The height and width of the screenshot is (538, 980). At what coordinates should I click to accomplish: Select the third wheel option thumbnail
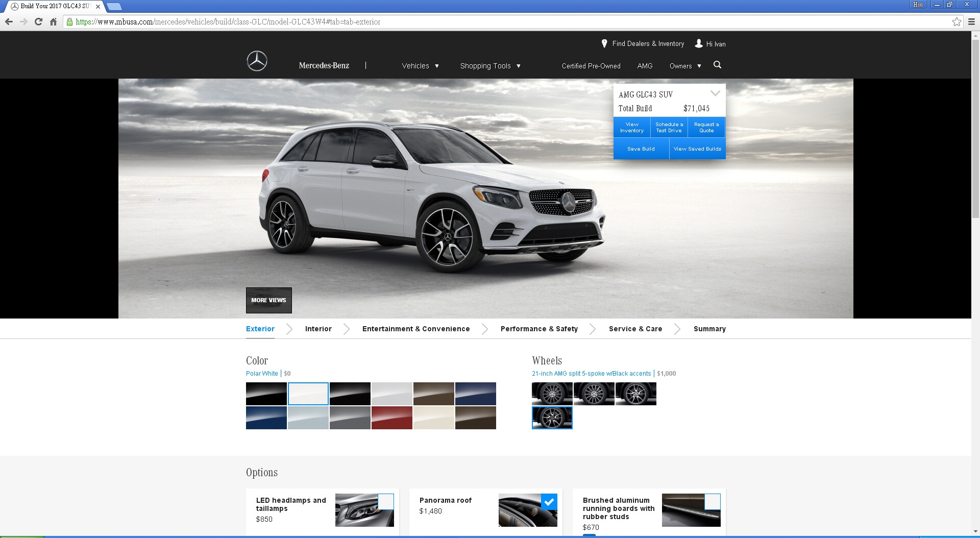coord(636,394)
